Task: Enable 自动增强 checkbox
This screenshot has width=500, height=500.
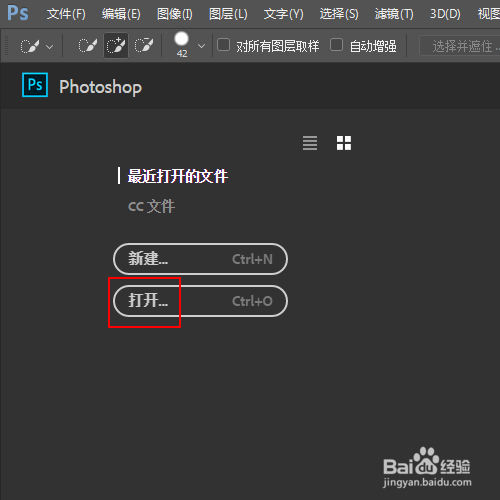Action: click(x=336, y=45)
